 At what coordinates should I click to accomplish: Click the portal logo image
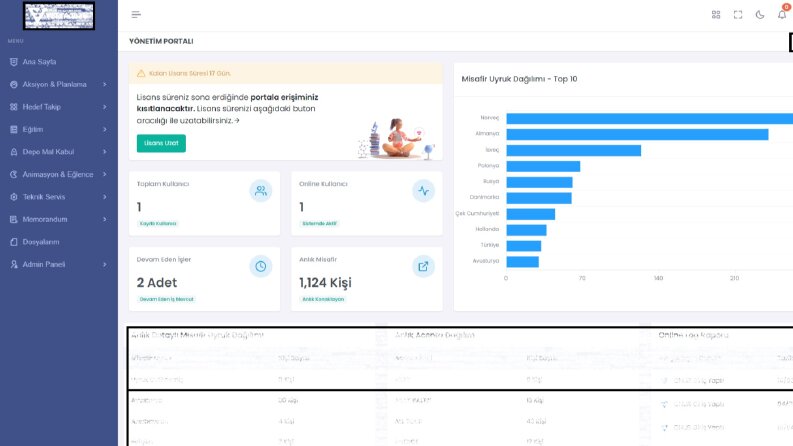tap(59, 15)
